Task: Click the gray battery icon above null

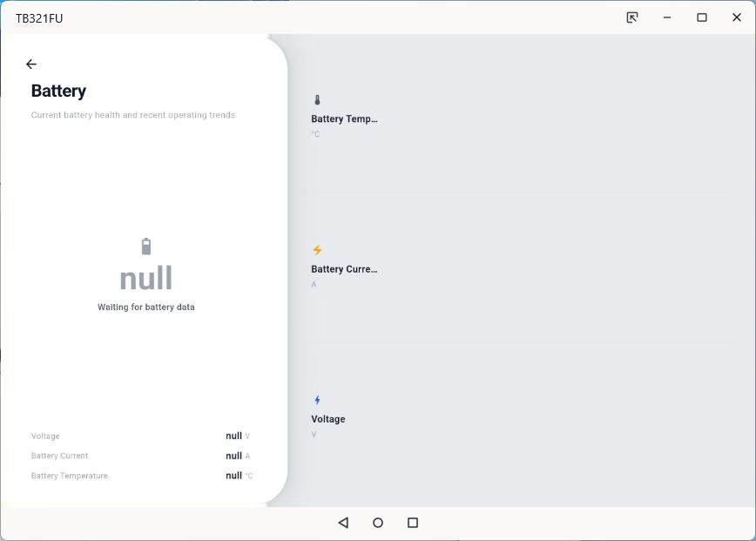Action: click(x=146, y=247)
